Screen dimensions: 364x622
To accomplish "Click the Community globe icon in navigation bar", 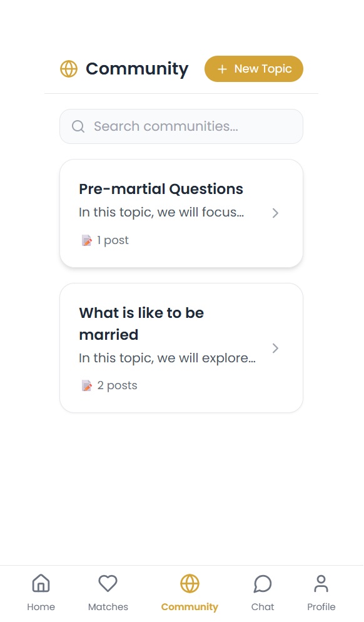I will coord(190,583).
